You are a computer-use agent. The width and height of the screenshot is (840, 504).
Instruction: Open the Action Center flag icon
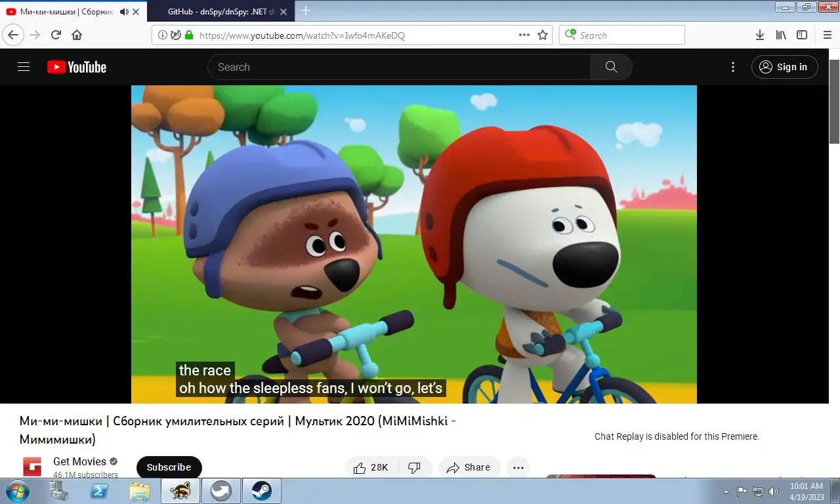(x=742, y=491)
